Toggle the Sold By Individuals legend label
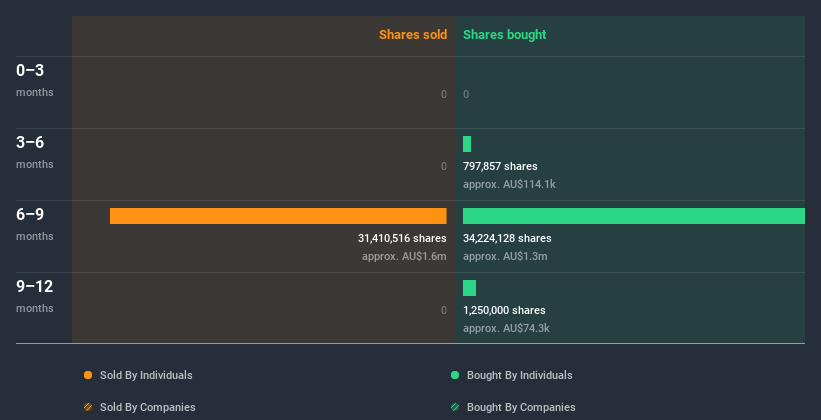 pyautogui.click(x=146, y=375)
